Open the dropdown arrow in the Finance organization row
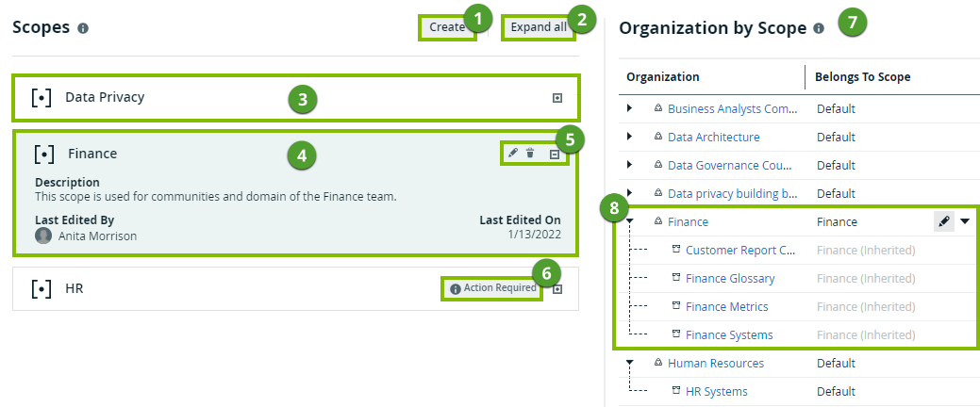 point(964,221)
